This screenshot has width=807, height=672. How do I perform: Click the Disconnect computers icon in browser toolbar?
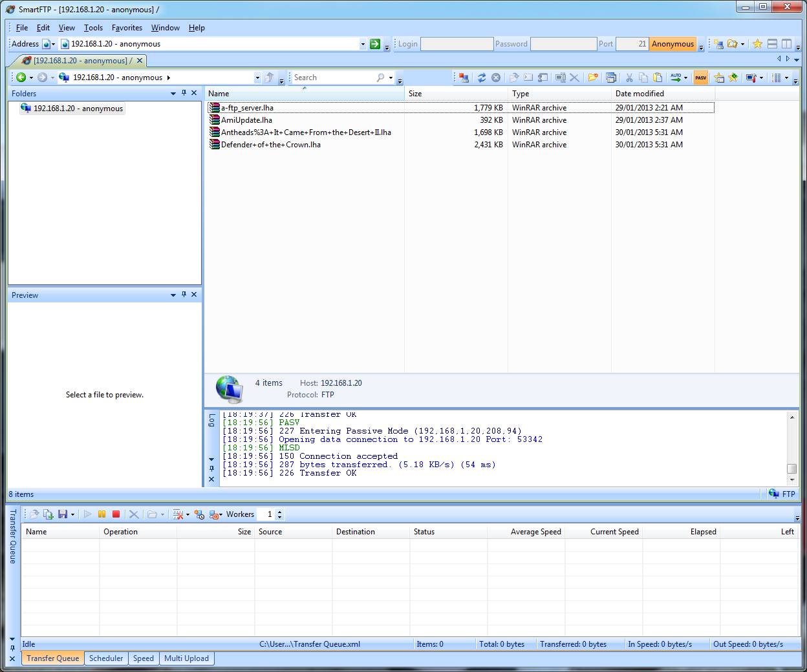(x=464, y=78)
